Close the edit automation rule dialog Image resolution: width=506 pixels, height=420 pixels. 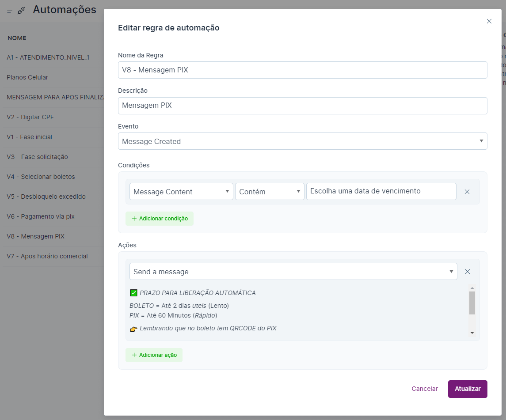click(x=489, y=21)
